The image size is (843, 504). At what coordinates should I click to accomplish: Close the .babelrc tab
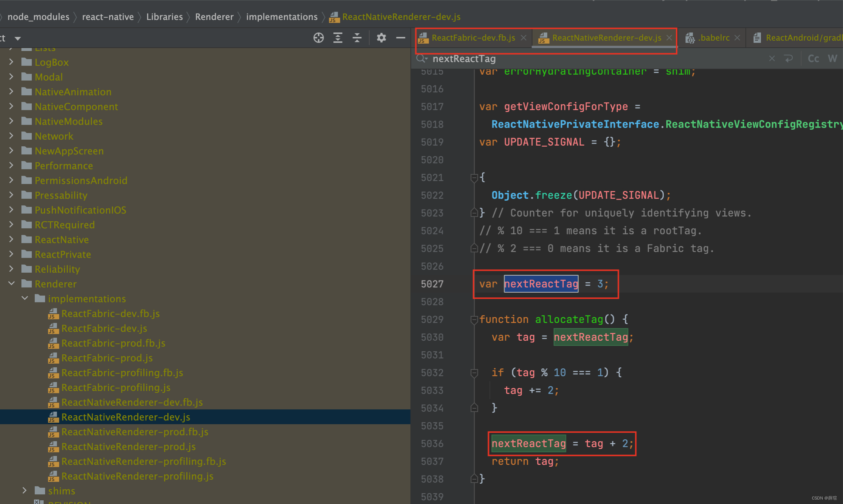[737, 38]
